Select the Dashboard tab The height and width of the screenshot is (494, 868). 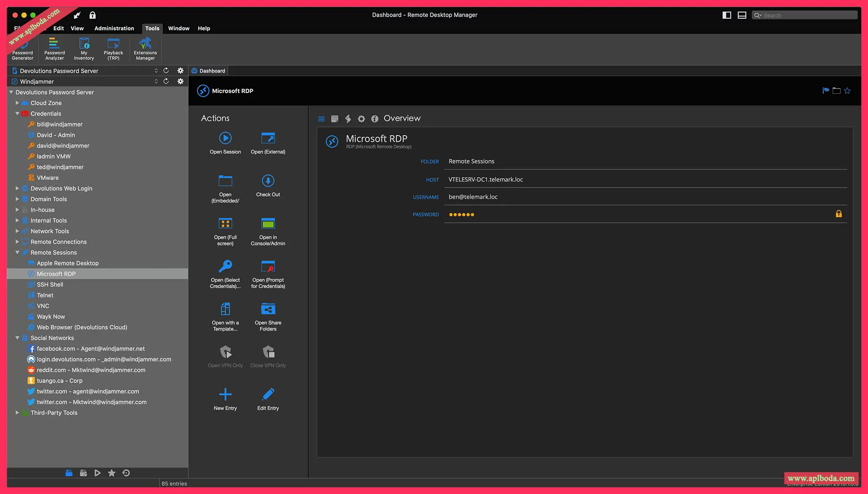point(208,71)
